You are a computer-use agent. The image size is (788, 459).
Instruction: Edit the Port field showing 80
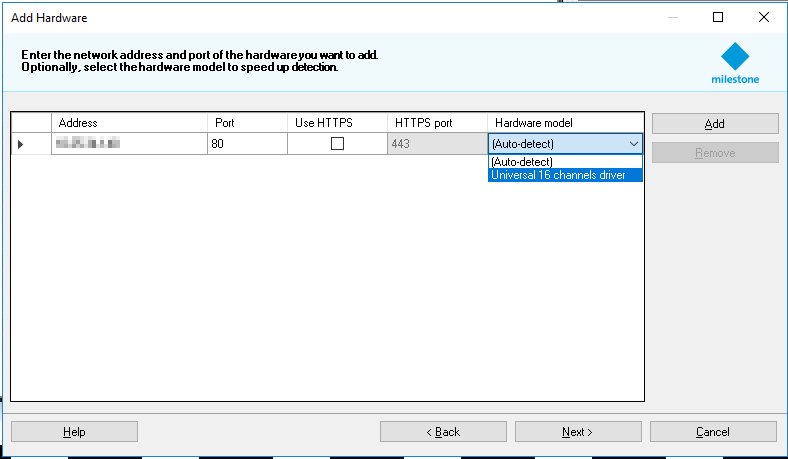(x=246, y=144)
